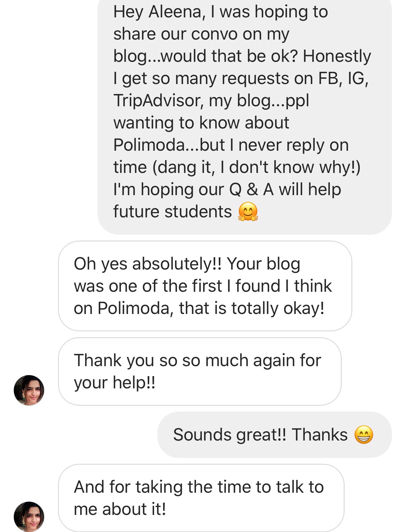This screenshot has height=532, width=399.
Task: Select the "And for taking the time" bubble
Action: (201, 498)
